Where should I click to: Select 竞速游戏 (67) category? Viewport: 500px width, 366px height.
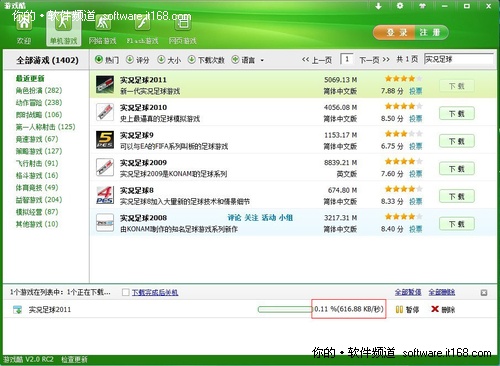pyautogui.click(x=37, y=139)
